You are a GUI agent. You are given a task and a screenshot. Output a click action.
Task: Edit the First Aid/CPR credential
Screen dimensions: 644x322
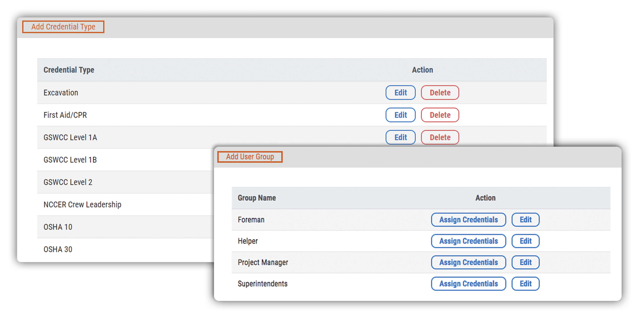[x=401, y=115]
